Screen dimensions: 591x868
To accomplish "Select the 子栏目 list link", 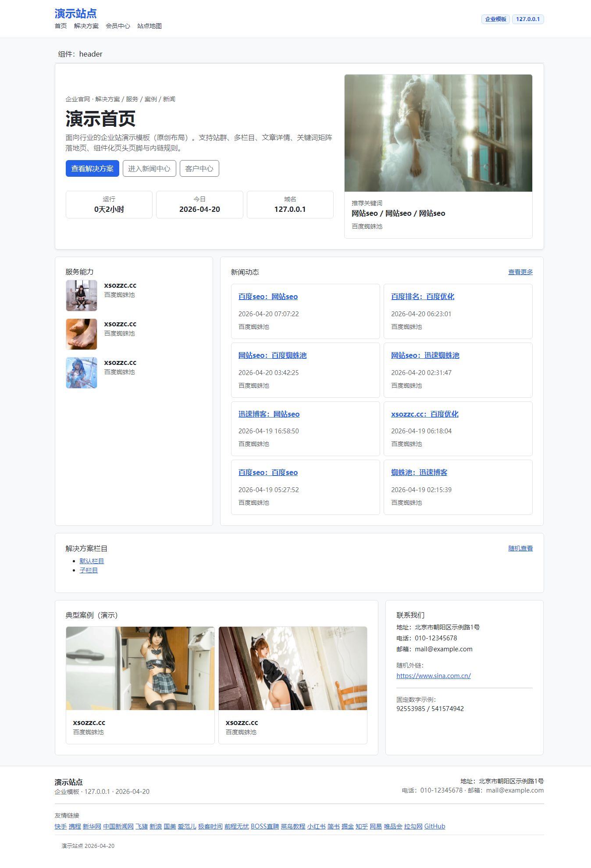I will coord(89,570).
